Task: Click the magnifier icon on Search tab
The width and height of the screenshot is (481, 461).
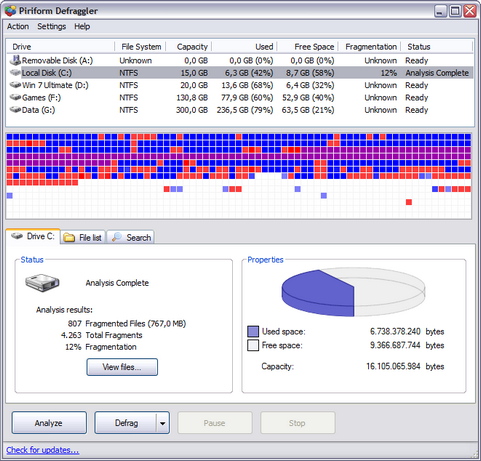Action: pos(116,237)
